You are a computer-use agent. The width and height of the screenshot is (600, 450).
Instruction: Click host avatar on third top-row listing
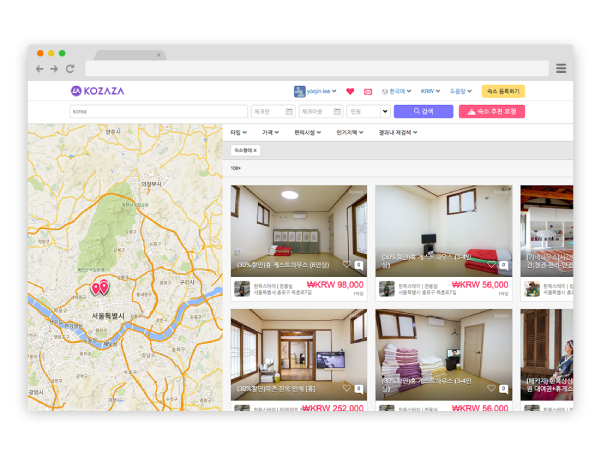(532, 289)
